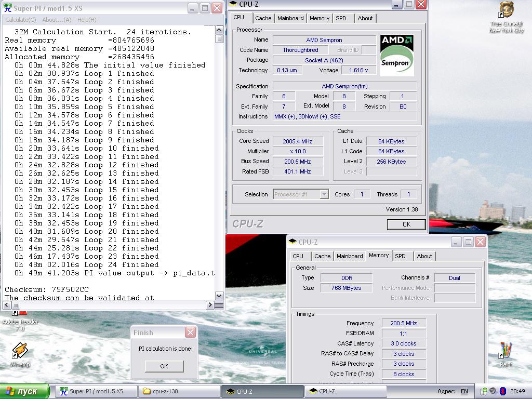The image size is (532, 399).
Task: Switch to Memory tab in top CPU-Z
Action: click(x=320, y=18)
